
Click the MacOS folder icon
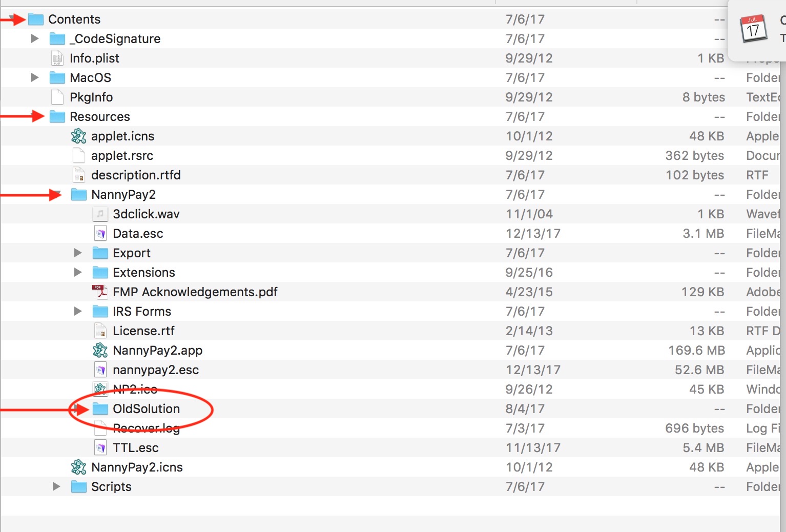point(57,78)
